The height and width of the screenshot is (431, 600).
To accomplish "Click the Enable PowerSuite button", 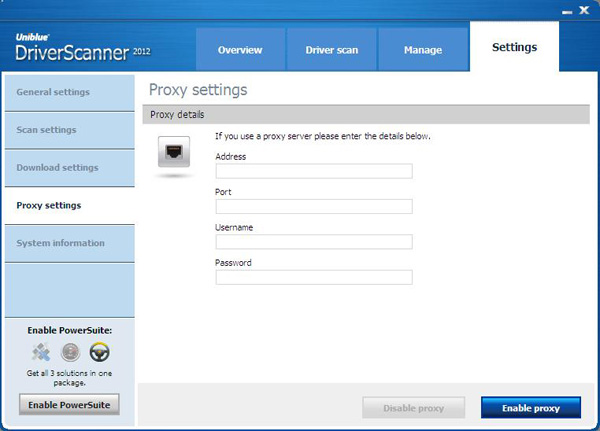I will tap(69, 404).
